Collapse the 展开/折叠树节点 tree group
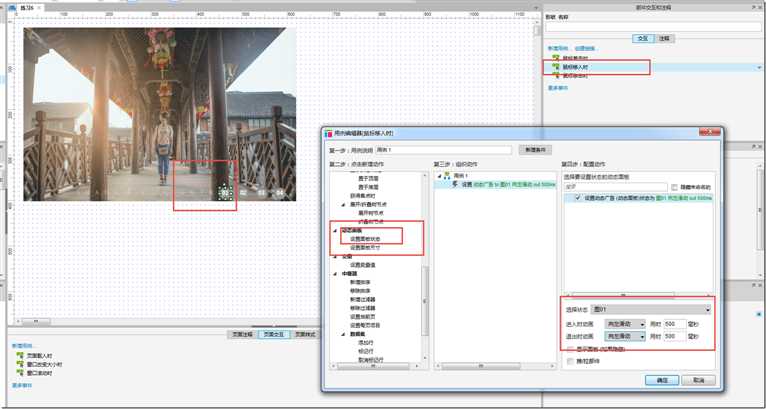Image resolution: width=766 pixels, height=409 pixels. coord(343,204)
